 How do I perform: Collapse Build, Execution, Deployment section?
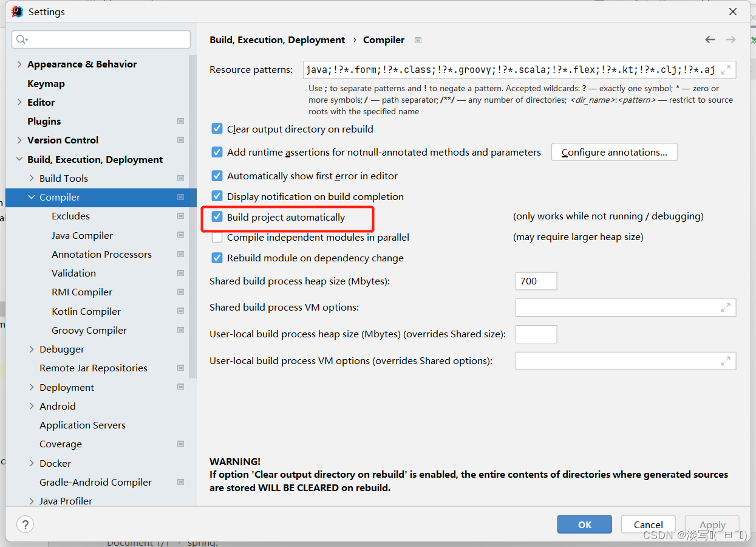(19, 159)
